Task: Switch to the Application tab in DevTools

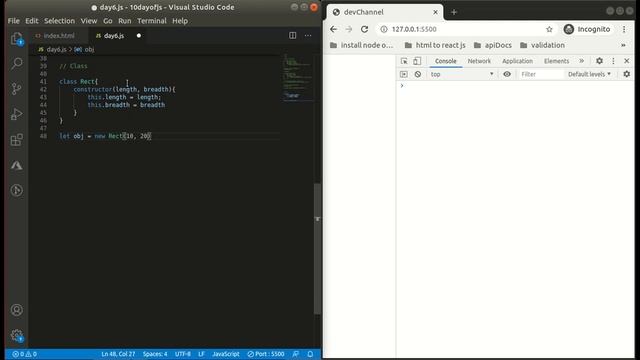Action: tap(517, 61)
